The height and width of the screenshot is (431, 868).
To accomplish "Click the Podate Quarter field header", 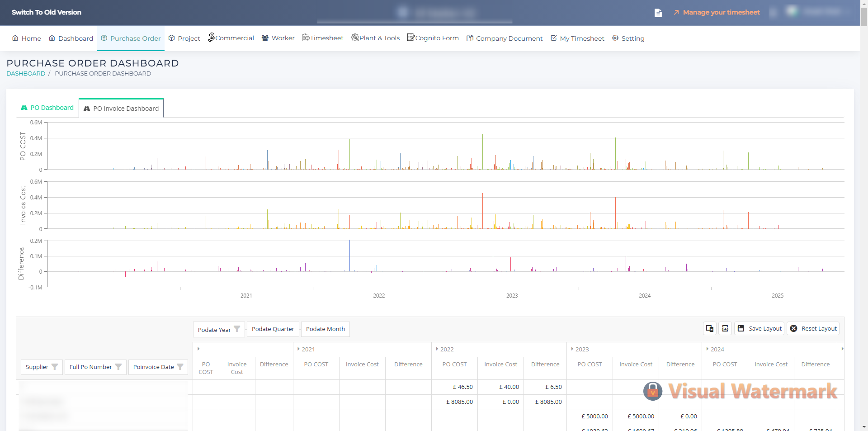I will click(x=273, y=329).
